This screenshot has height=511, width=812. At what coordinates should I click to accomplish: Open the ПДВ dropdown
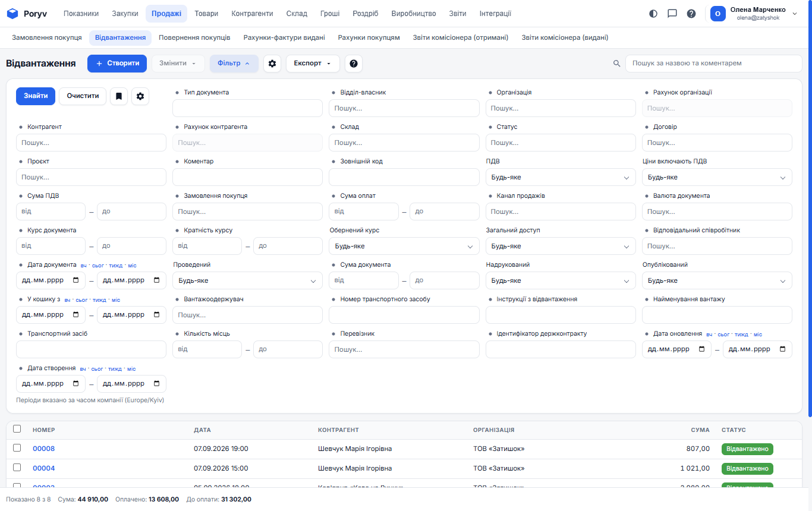561,177
